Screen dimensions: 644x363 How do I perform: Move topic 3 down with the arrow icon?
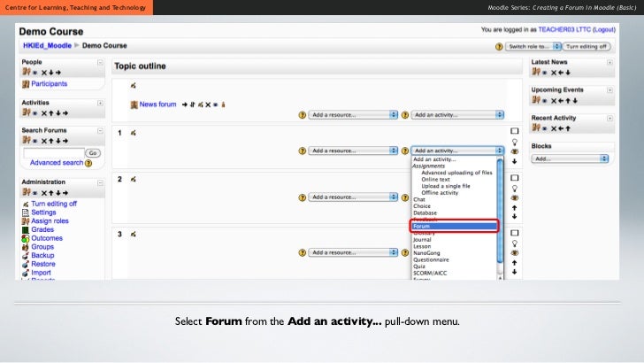515,272
